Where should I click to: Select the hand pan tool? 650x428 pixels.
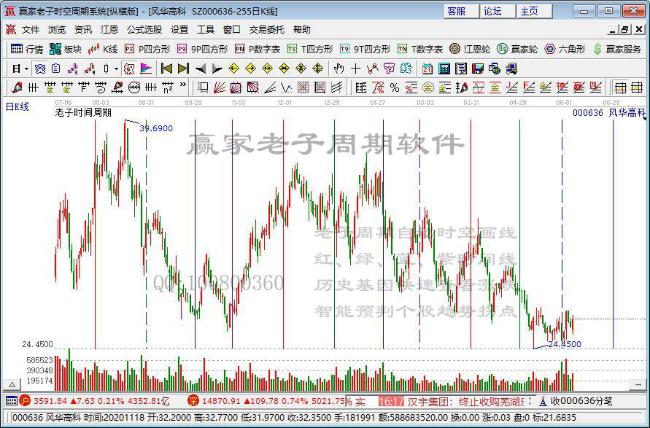pos(339,69)
